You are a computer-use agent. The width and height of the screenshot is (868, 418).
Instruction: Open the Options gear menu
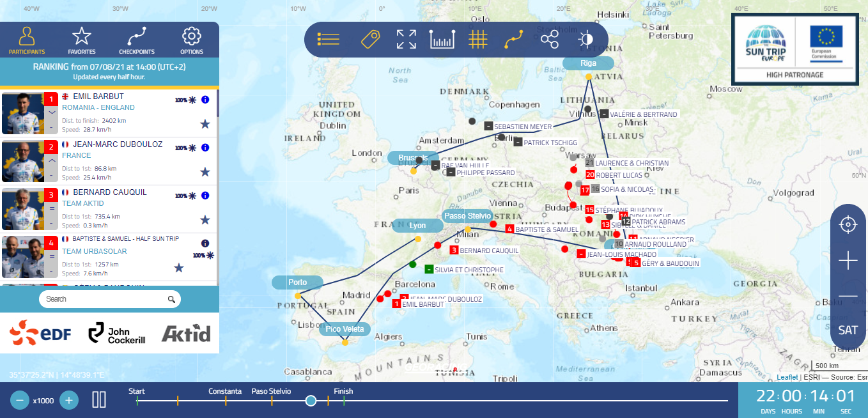(192, 40)
